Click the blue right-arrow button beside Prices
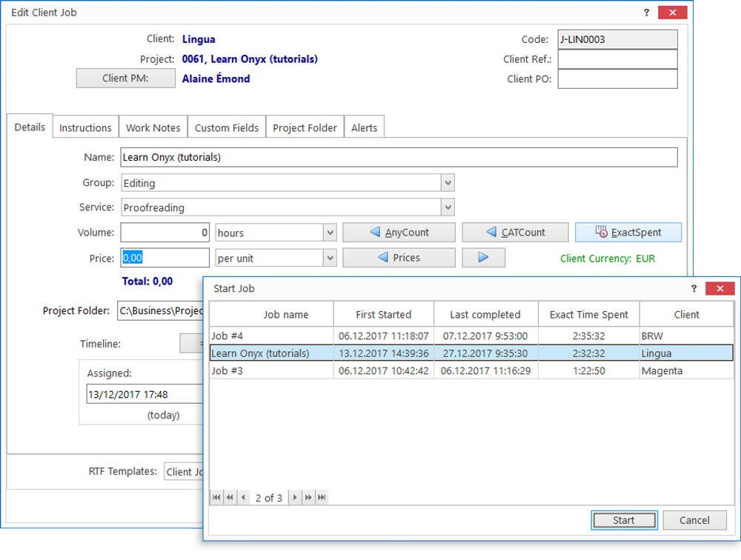The height and width of the screenshot is (560, 741). tap(483, 258)
